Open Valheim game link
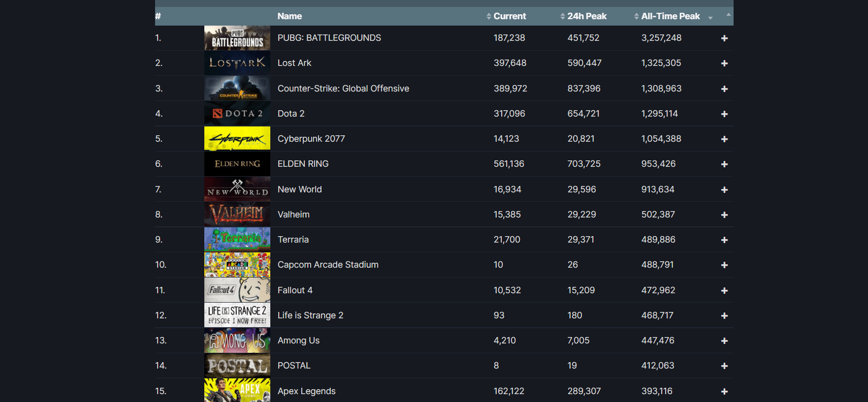 coord(293,215)
